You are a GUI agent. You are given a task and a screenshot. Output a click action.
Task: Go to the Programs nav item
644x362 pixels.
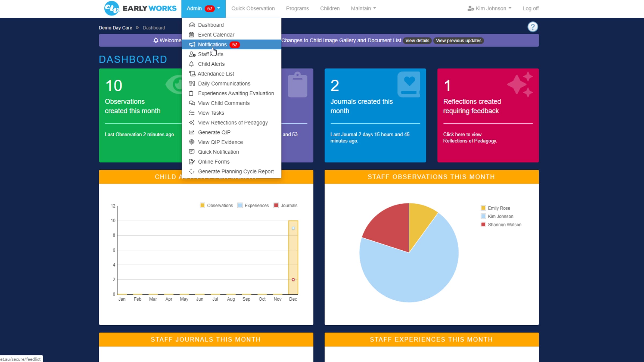point(297,9)
